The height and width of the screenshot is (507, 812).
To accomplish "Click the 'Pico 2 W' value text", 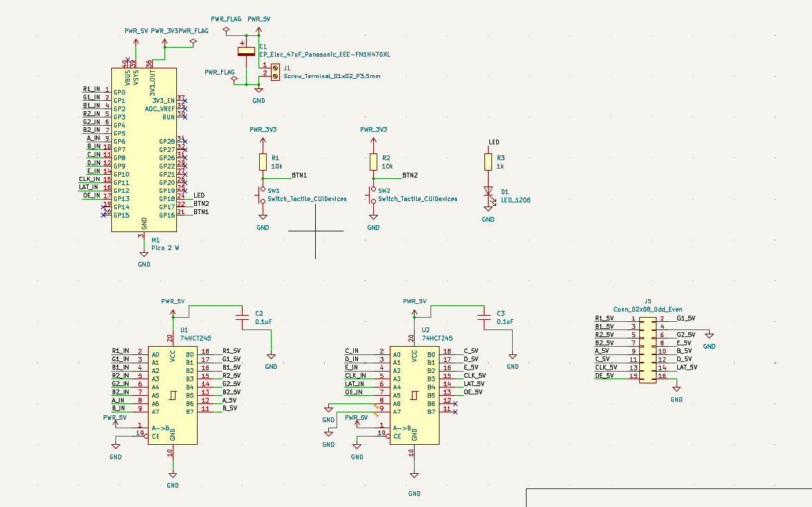I will (x=165, y=247).
